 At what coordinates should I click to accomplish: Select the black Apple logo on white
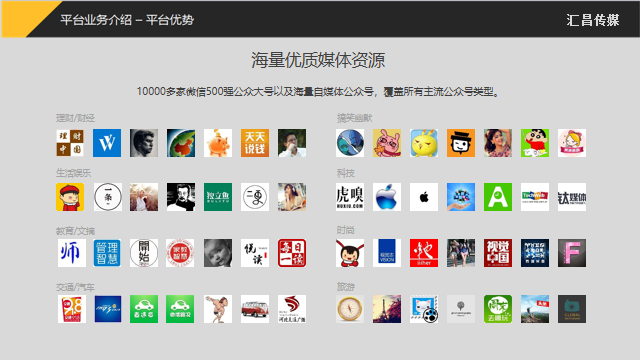tap(424, 197)
